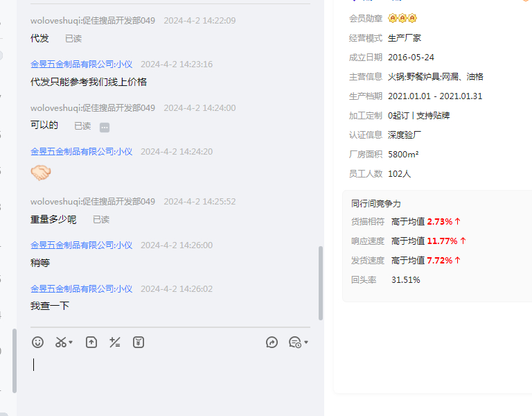
Task: Click the 同行间竞争力 section heading
Action: (x=376, y=203)
